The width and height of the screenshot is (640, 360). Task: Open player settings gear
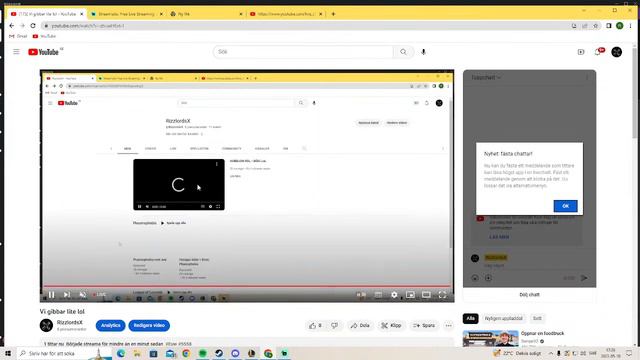tap(394, 294)
